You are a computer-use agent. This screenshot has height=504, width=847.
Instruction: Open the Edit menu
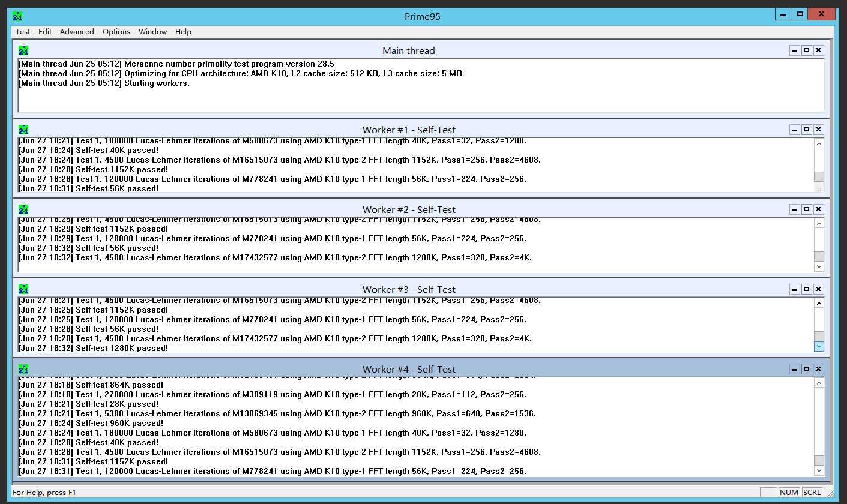pyautogui.click(x=45, y=32)
